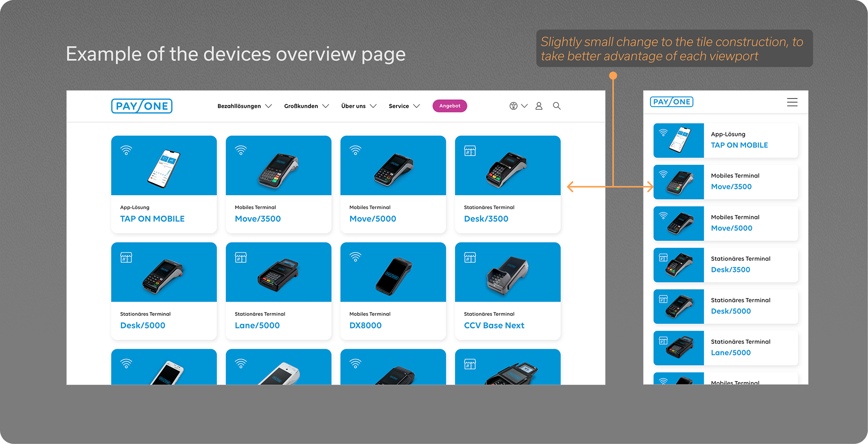
Task: Click wireless icon on TAP ON MOBILE desktop tile
Action: click(x=126, y=150)
